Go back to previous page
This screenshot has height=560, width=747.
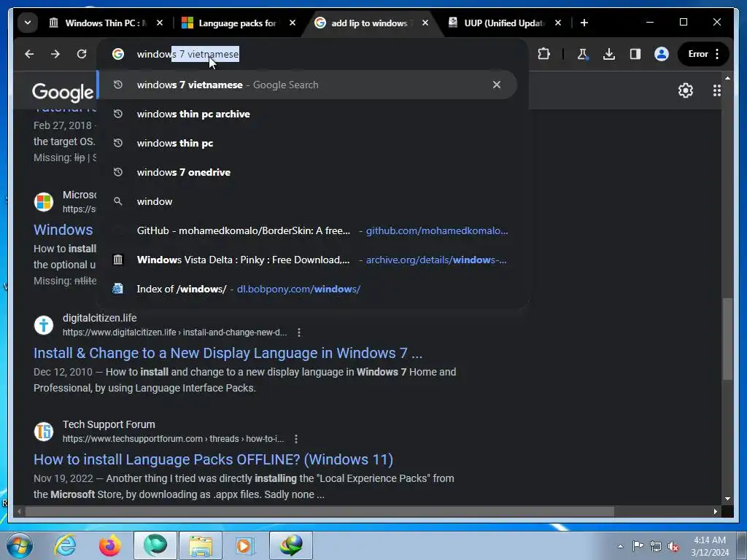pos(29,54)
